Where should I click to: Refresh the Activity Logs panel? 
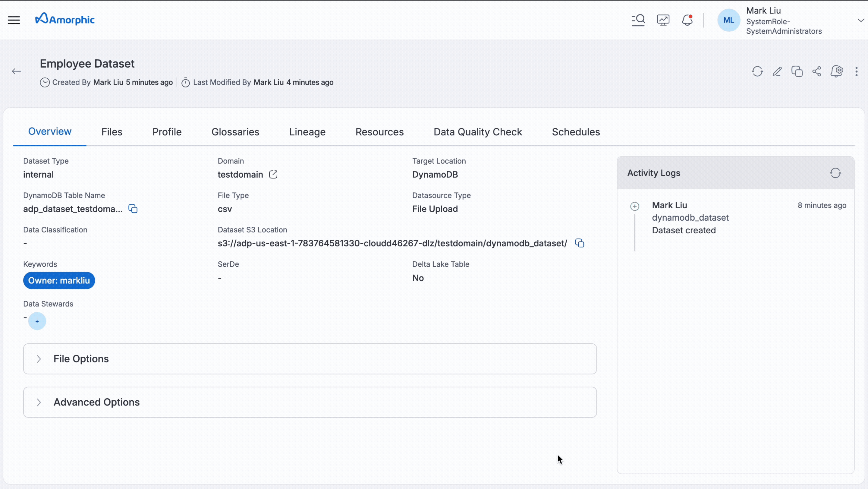pyautogui.click(x=836, y=173)
